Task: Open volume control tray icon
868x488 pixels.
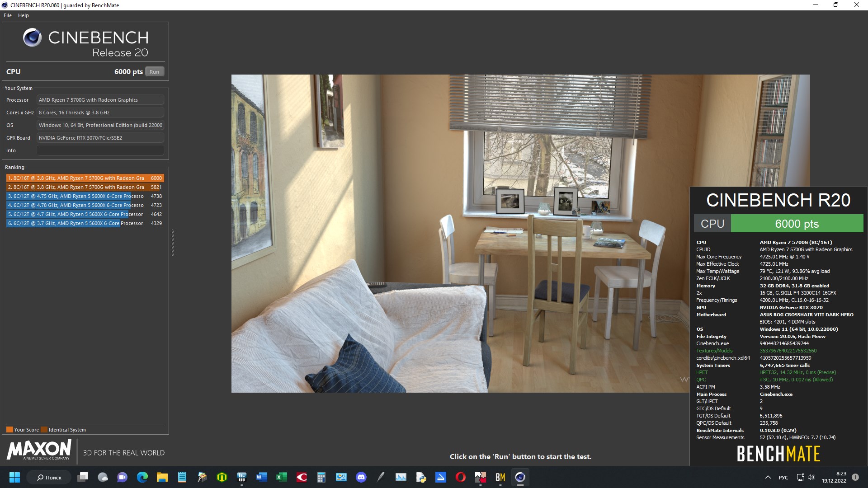Action: click(811, 477)
